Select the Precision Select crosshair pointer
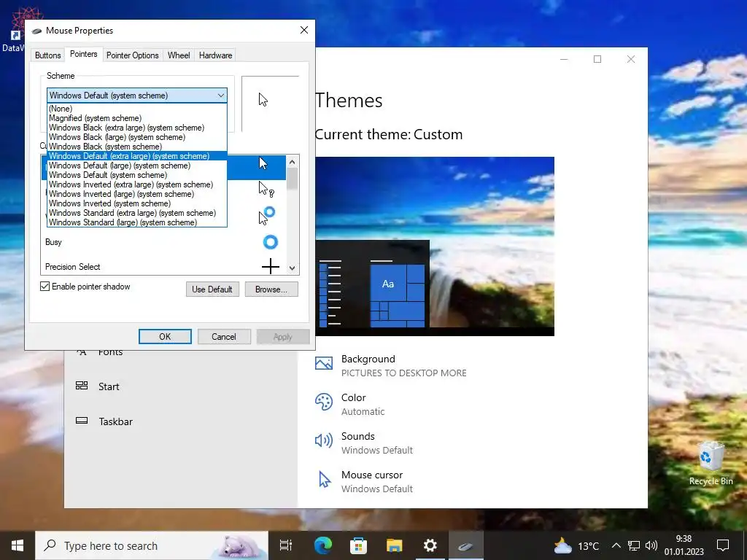The height and width of the screenshot is (560, 747). pos(270,266)
